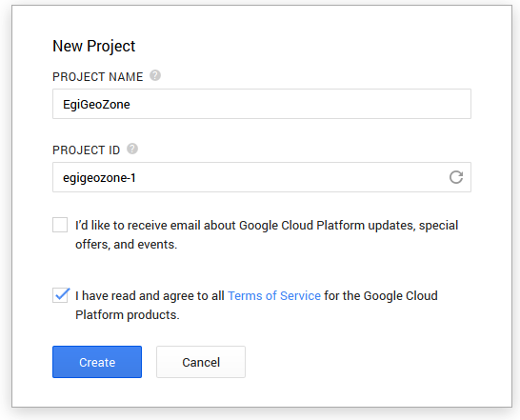
Task: Uncheck the Terms of Service agreement checkbox
Action: 61,295
